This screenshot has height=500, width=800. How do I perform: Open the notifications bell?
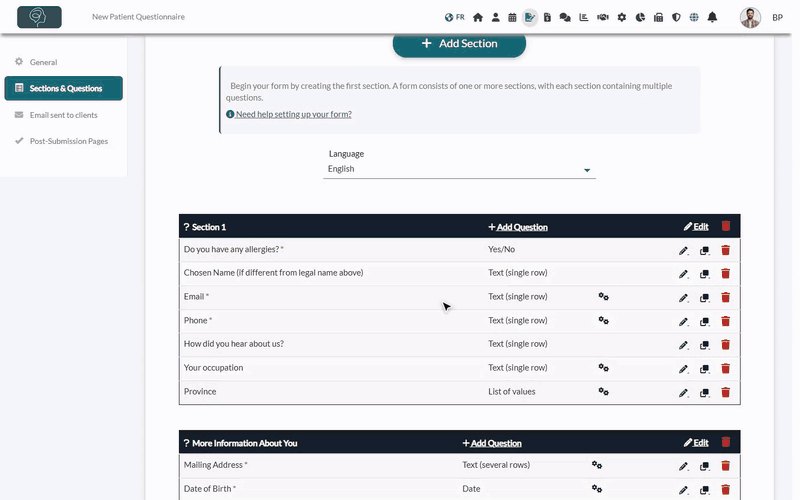(712, 17)
